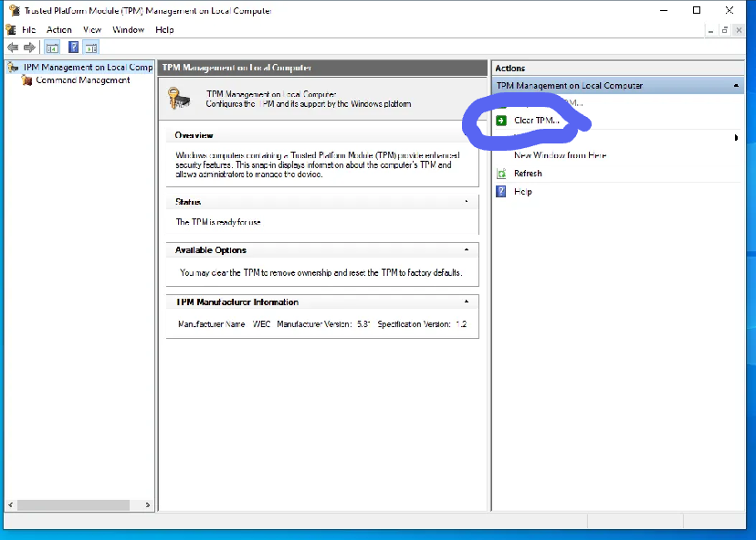Click the blue Help toolbar icon
Viewport: 756px width, 540px height.
[x=73, y=48]
